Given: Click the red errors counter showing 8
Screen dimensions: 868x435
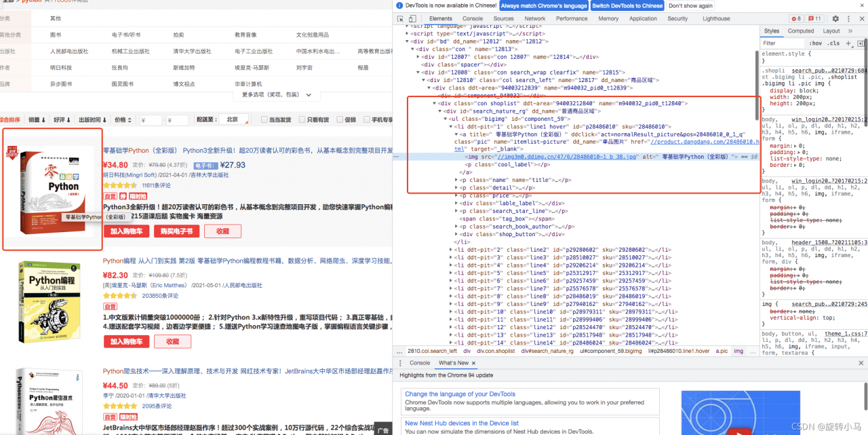Looking at the screenshot, I should pos(796,18).
